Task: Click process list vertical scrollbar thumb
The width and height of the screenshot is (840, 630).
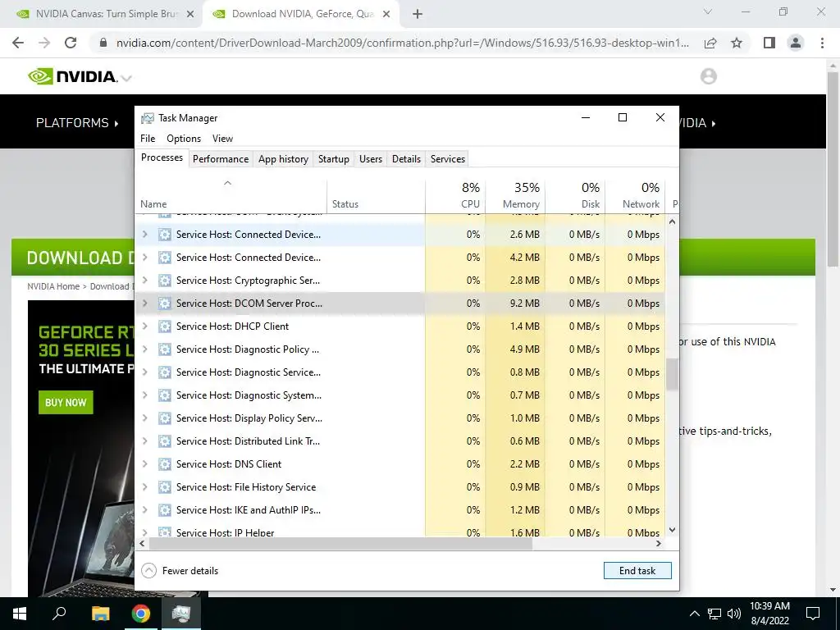Action: (672, 374)
